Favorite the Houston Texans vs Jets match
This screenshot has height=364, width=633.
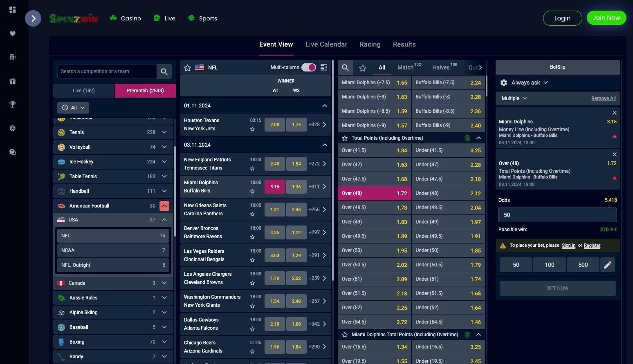(252, 129)
